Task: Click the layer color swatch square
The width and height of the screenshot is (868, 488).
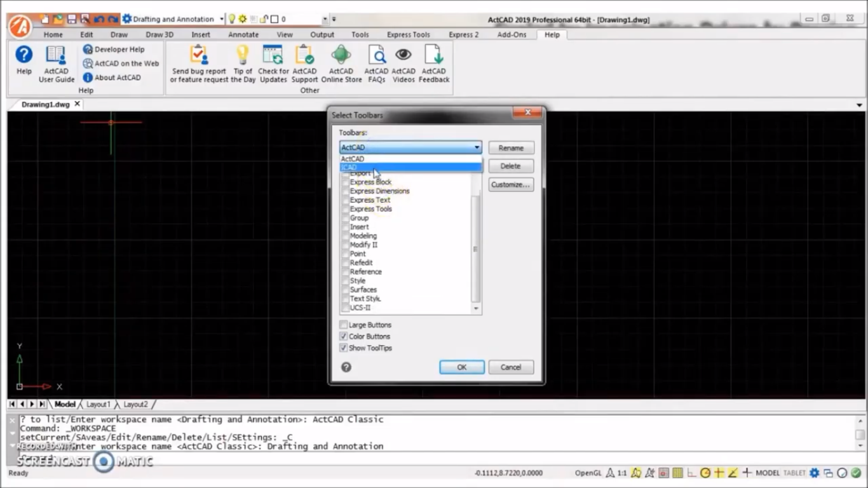Action: point(275,19)
